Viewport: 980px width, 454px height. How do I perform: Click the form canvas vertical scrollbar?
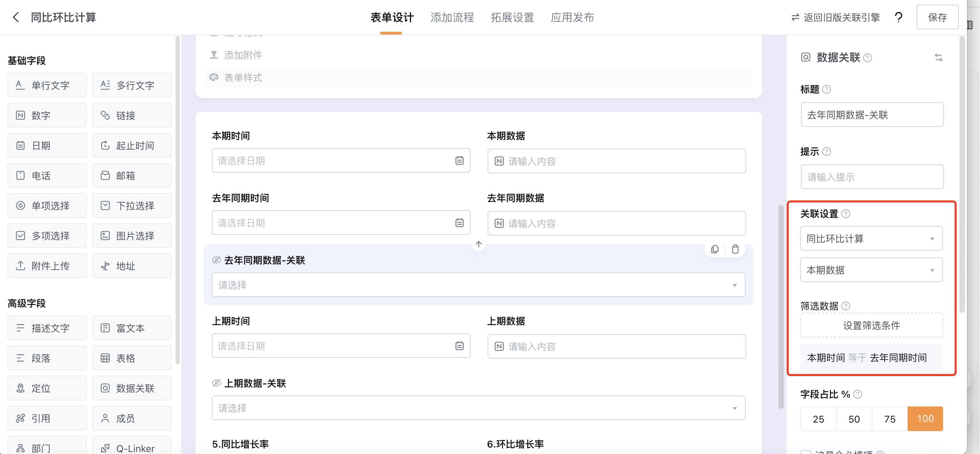pos(781,306)
